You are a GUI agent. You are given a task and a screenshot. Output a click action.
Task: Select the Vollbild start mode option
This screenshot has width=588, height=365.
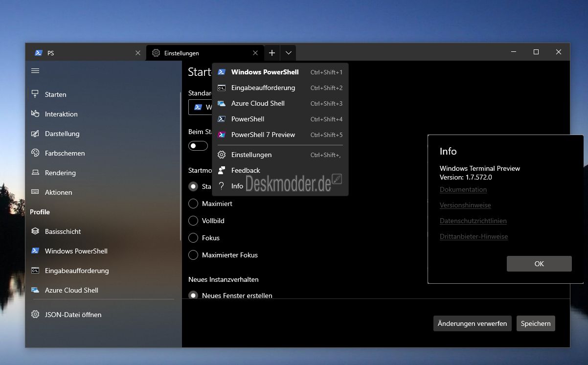[x=193, y=221]
